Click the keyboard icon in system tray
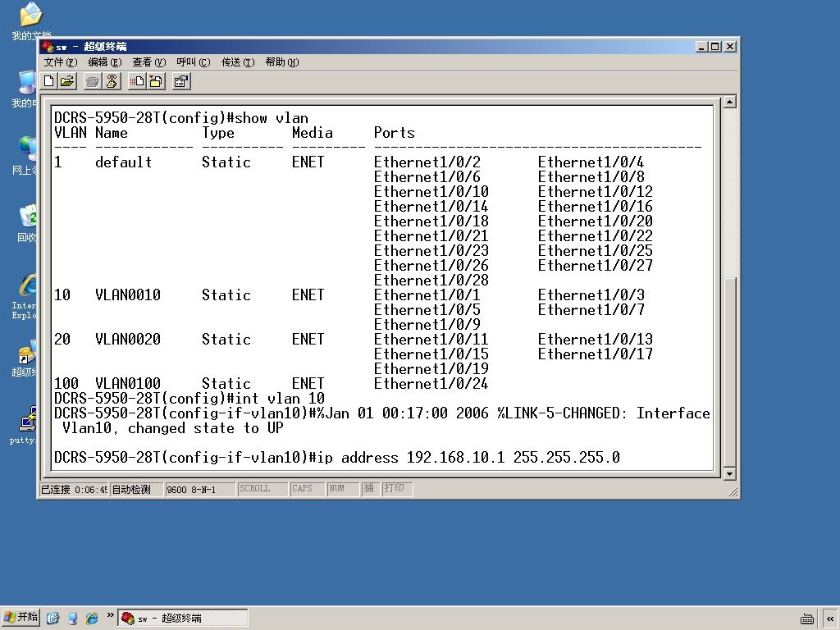 (807, 619)
